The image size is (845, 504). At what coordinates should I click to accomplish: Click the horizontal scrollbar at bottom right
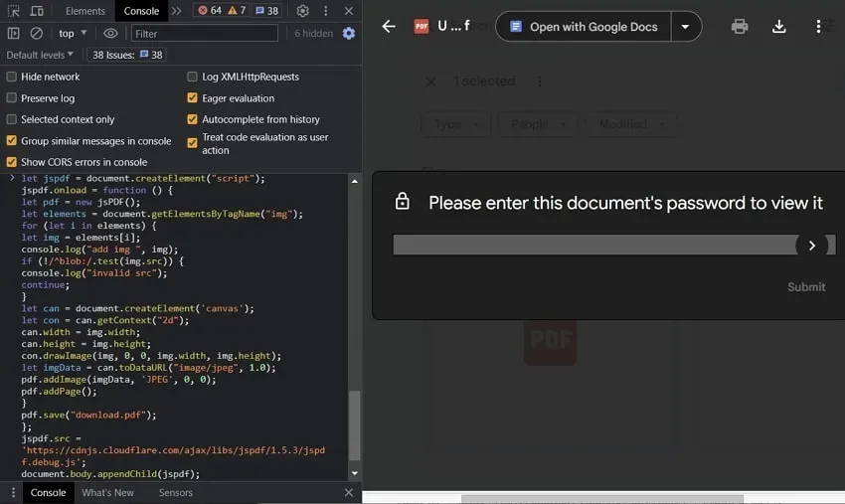[602, 499]
